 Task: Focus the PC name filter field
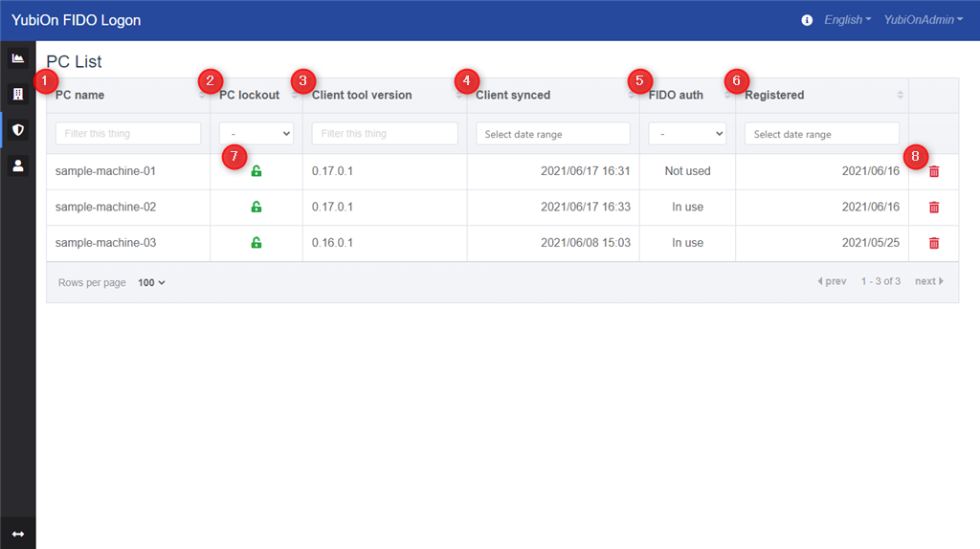[x=128, y=134]
